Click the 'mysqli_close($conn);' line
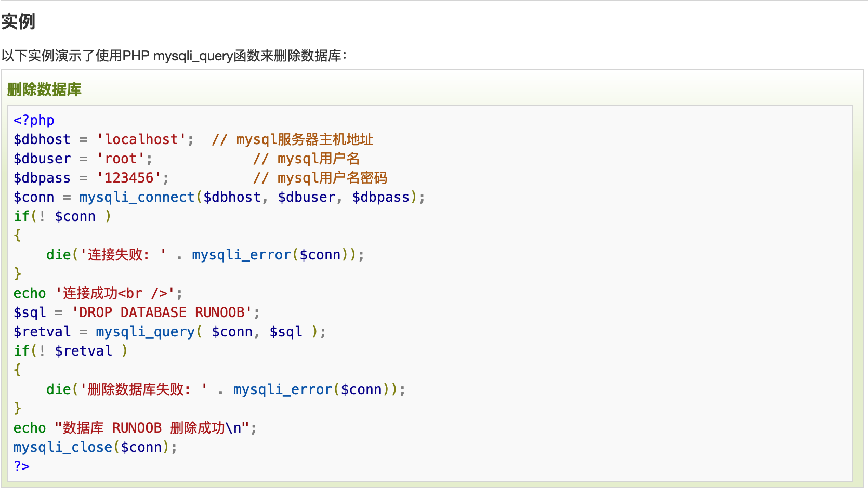 click(96, 447)
